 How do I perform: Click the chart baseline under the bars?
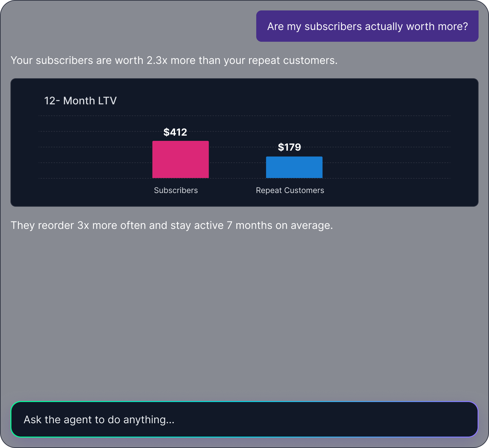(x=244, y=178)
